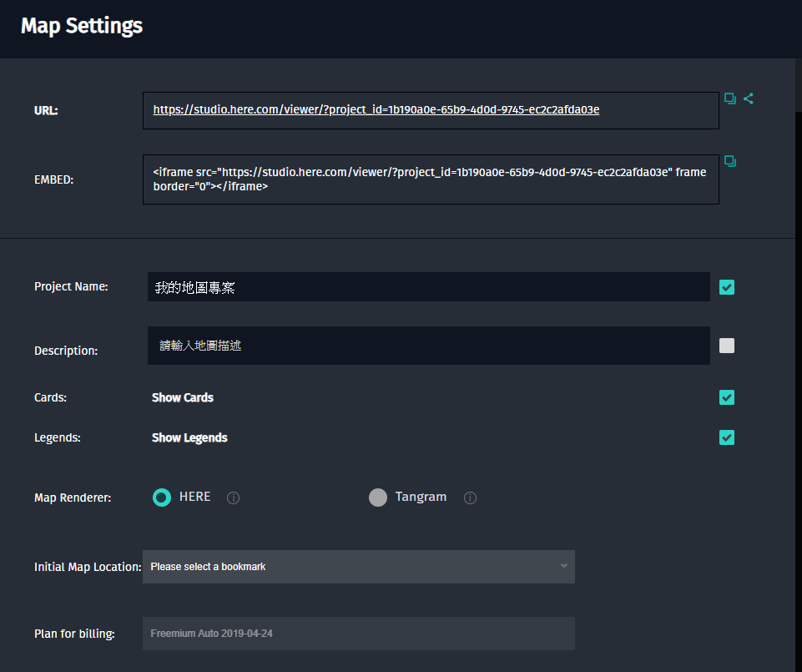
Task: Open info icon next to Tangram renderer
Action: pos(471,498)
